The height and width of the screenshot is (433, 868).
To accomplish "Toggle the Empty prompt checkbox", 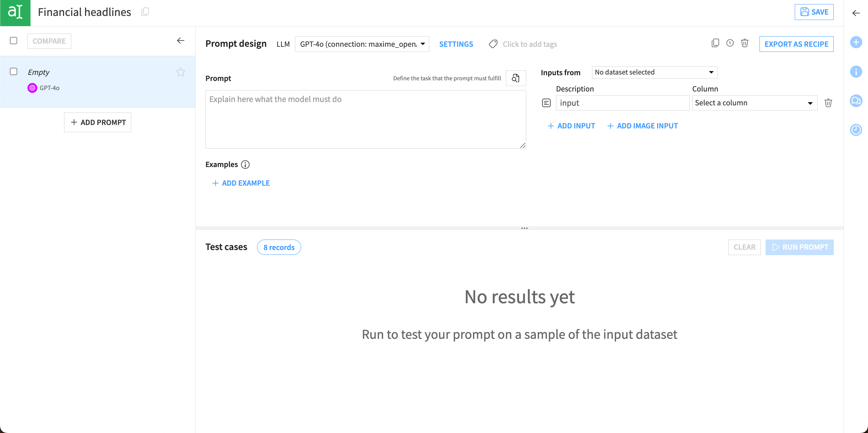I will (14, 71).
